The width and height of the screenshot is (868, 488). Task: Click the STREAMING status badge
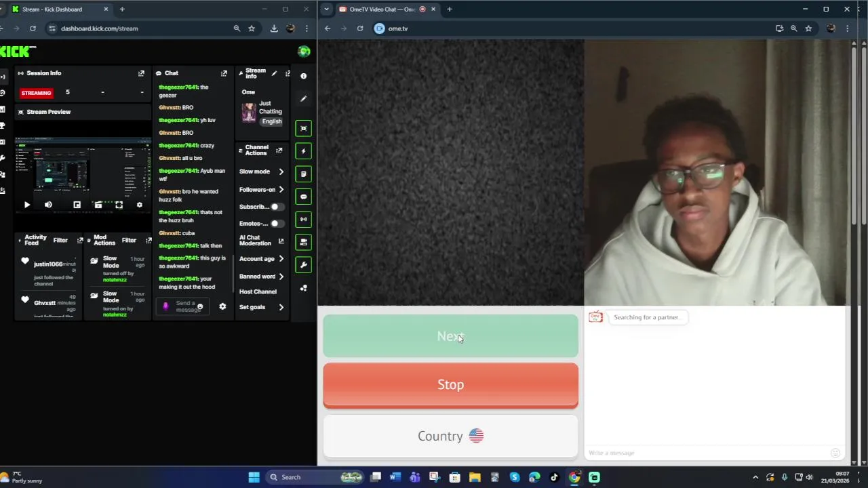tap(36, 93)
